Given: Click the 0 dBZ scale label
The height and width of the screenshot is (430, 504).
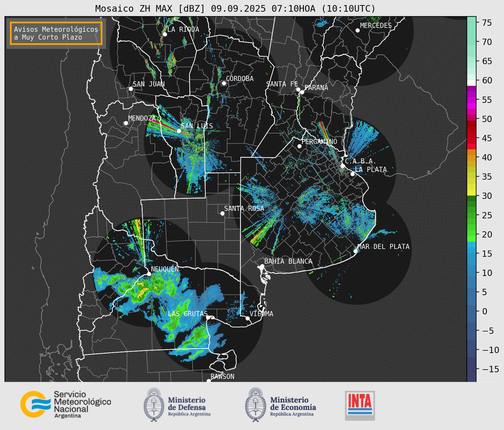Looking at the screenshot, I should [485, 311].
